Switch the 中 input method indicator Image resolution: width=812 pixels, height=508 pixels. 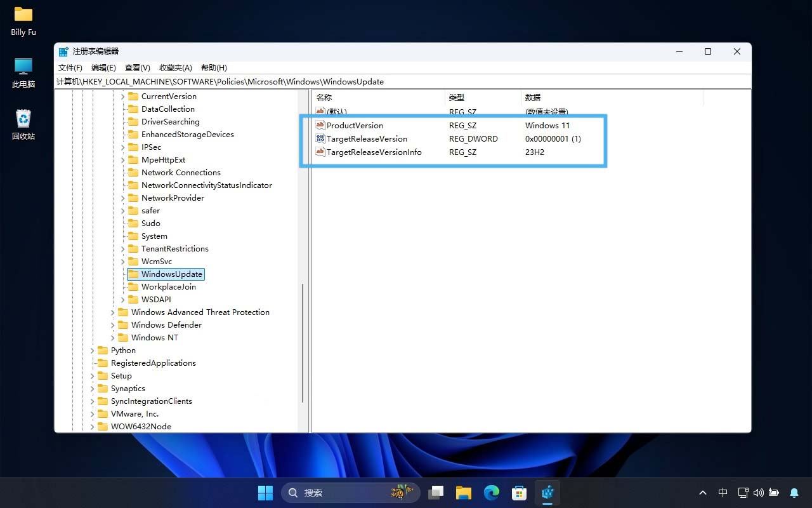tap(723, 493)
